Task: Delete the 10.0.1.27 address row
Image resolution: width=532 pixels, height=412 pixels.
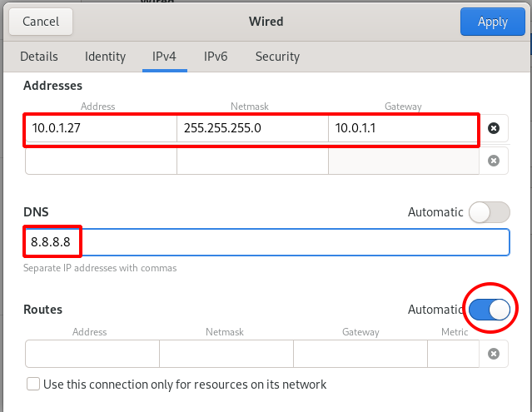Action: click(494, 128)
